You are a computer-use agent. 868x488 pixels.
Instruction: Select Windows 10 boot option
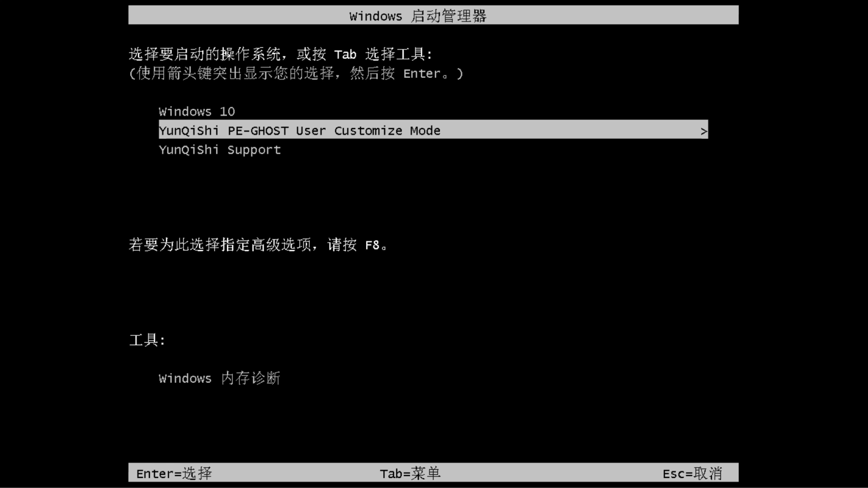click(197, 111)
